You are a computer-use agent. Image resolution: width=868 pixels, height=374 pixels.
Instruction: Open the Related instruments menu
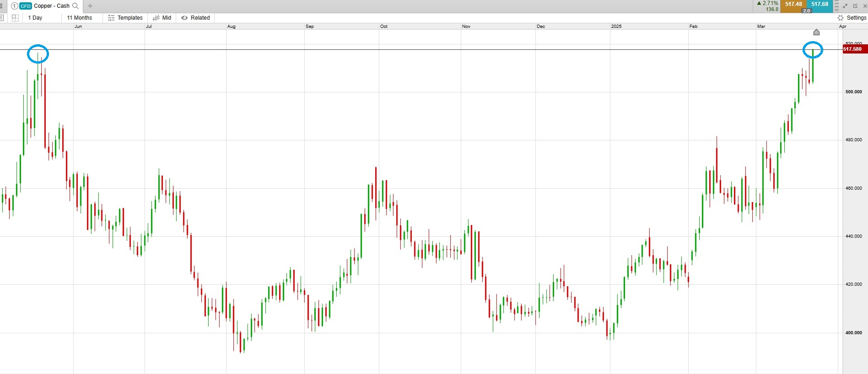click(196, 18)
